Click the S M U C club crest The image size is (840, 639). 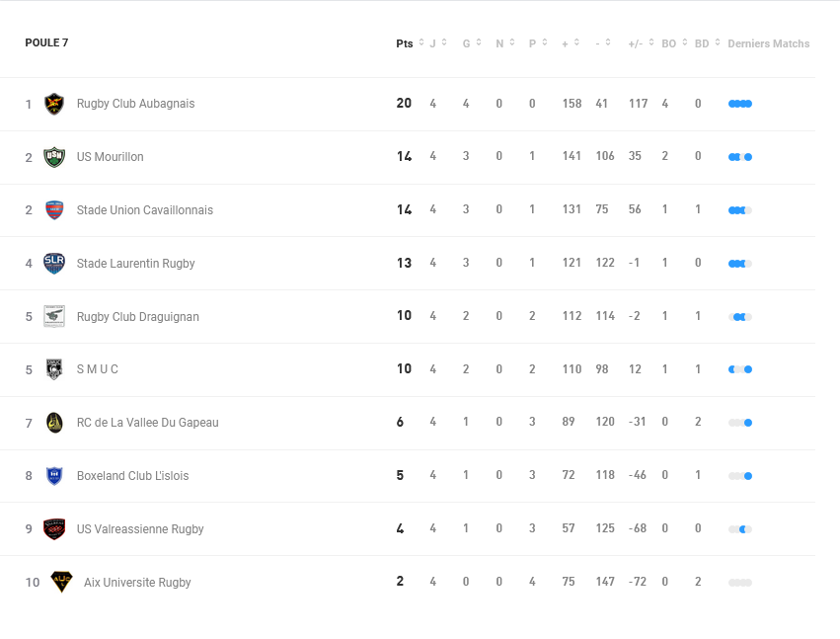[54, 369]
